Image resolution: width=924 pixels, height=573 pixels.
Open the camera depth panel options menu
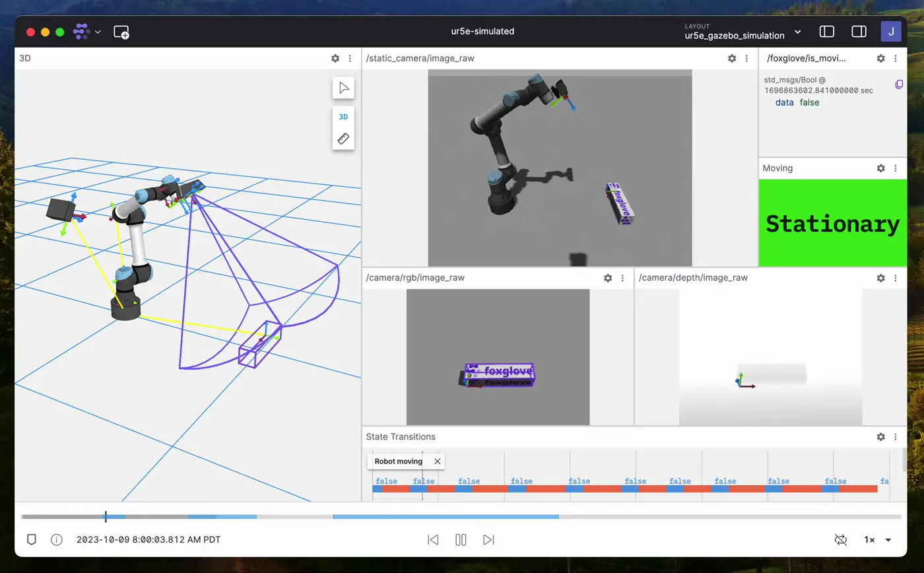(896, 279)
